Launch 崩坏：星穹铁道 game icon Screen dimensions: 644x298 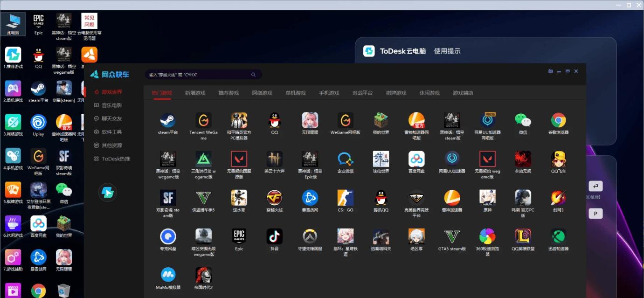(346, 236)
